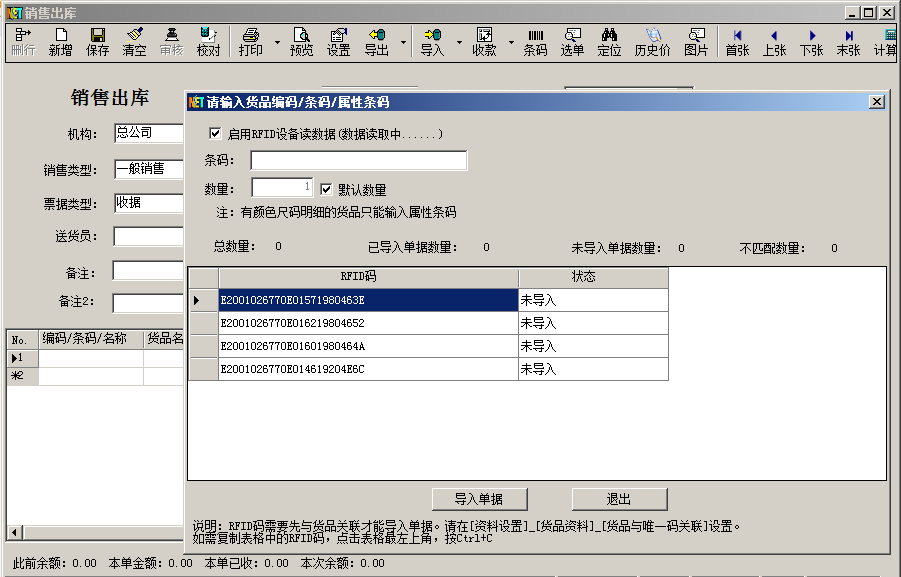901x577 pixels.
Task: Toggle the 默认数量 checkbox
Action: [326, 189]
